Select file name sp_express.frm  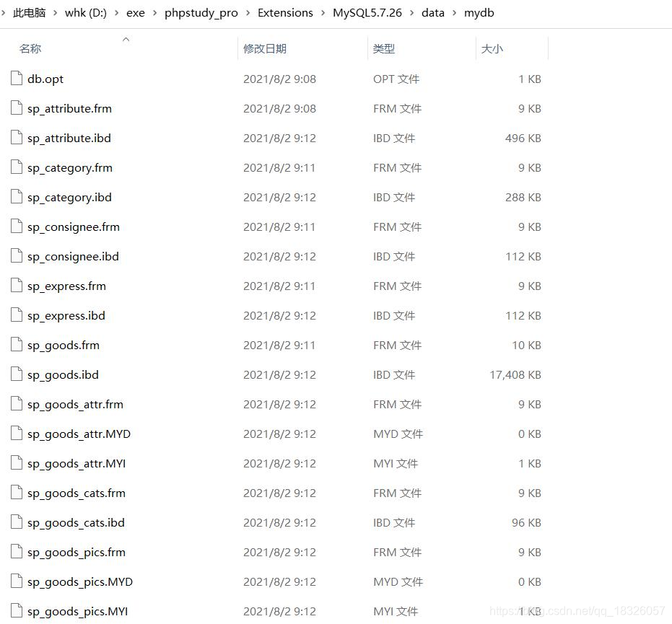66,286
